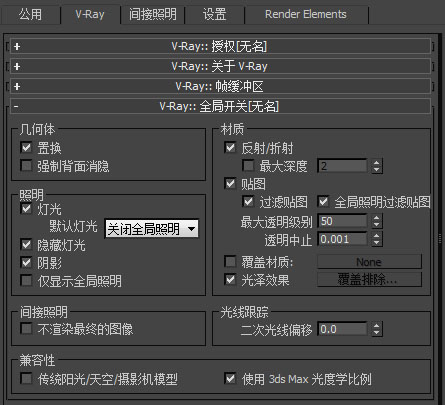Toggle the 光泽效果 checkbox
This screenshot has height=405, width=445.
230,279
